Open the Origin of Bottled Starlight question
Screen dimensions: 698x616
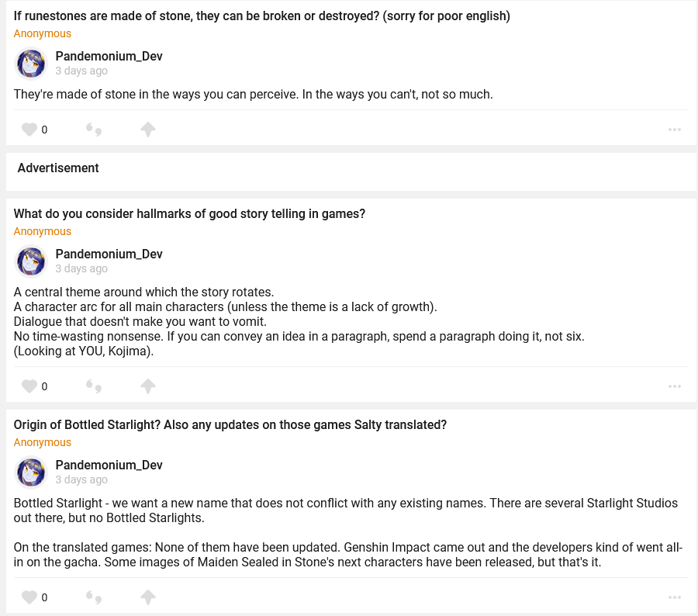click(x=230, y=424)
